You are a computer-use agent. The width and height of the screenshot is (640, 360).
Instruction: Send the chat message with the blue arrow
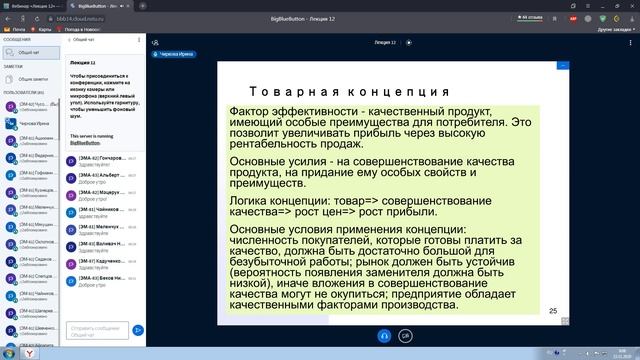[138, 330]
